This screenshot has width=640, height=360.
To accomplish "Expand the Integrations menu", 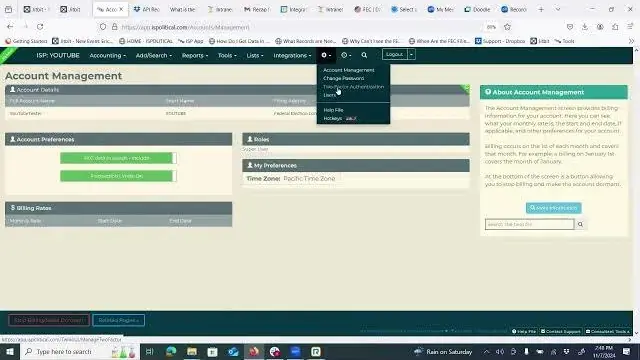I will [x=292, y=55].
